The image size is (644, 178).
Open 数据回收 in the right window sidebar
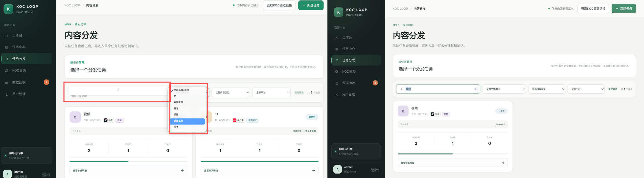coord(356,83)
